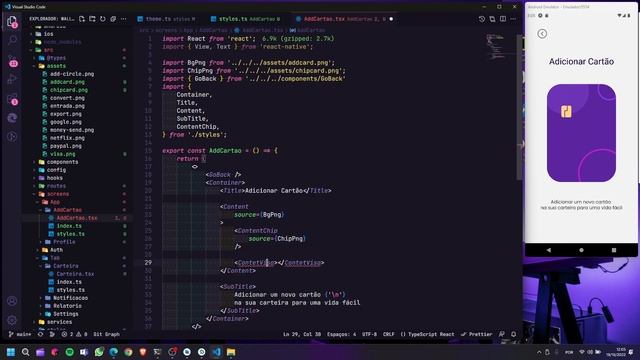Click errors and warnings count in status bar
Image resolution: width=640 pixels, height=360 pixels.
pyautogui.click(x=74, y=334)
